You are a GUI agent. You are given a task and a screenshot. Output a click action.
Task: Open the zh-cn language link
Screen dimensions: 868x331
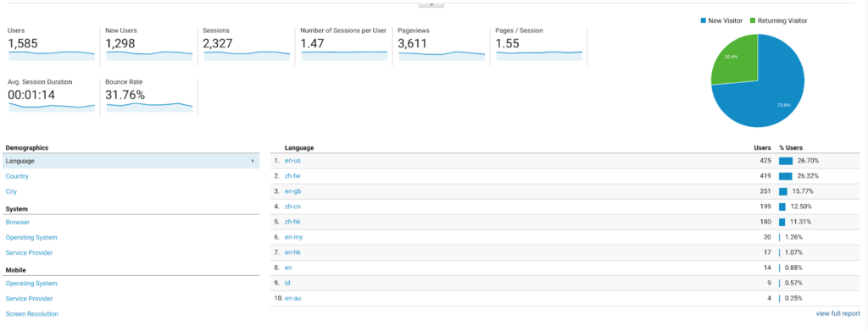point(292,207)
